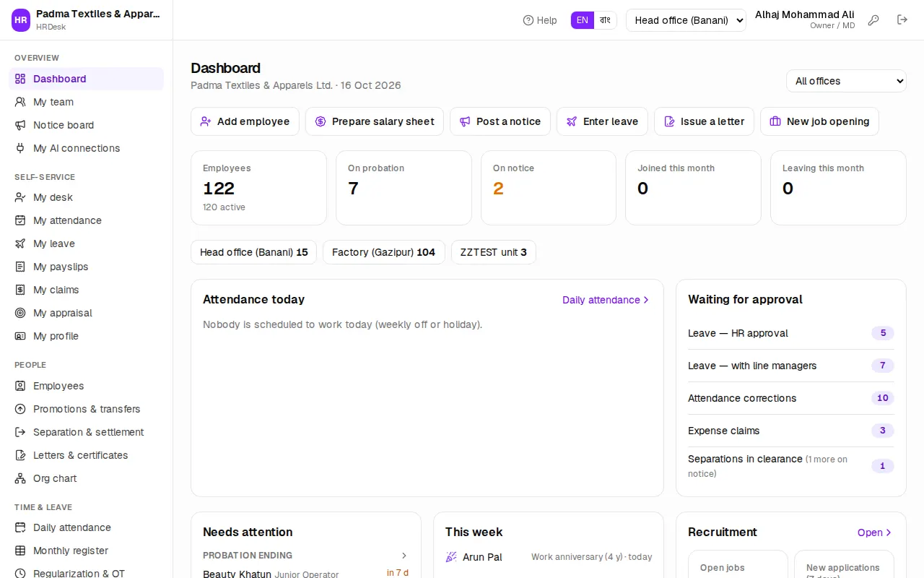Click Prepare salary sheet button
Viewport: 924px width, 578px height.
(375, 121)
